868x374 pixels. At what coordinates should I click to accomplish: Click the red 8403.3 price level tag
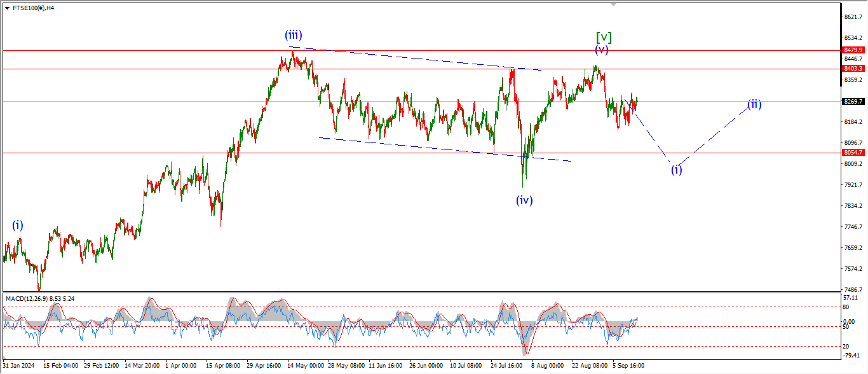(x=853, y=68)
